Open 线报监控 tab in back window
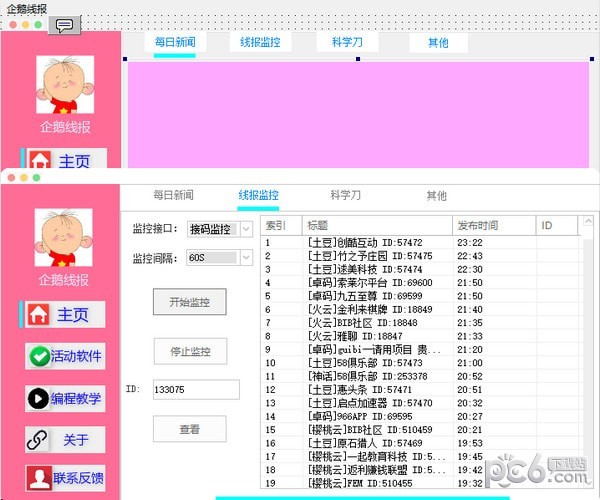This screenshot has width=600, height=500. (260, 42)
